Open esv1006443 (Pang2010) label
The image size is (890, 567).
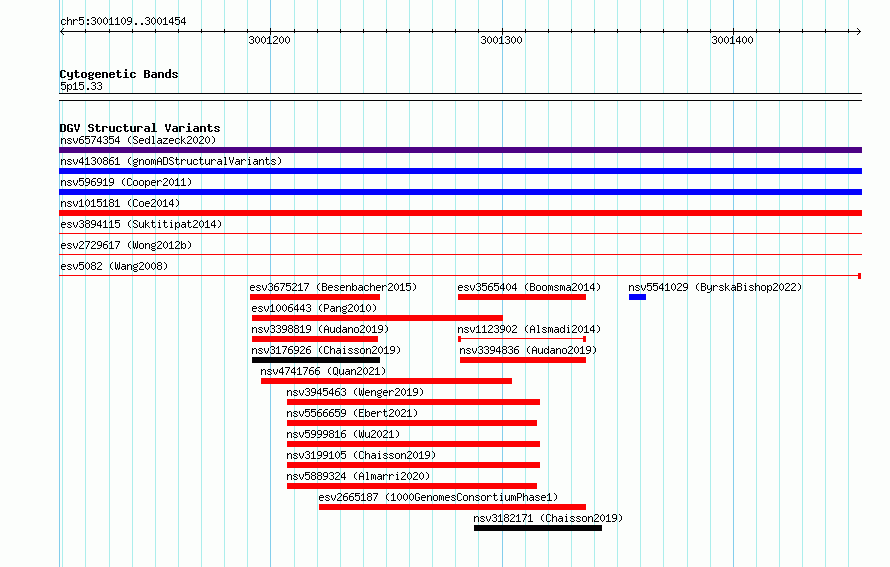coord(314,308)
